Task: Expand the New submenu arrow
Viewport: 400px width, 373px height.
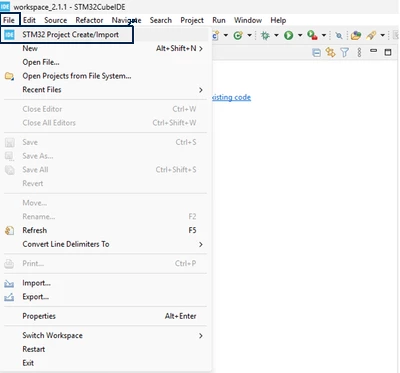Action: point(201,49)
